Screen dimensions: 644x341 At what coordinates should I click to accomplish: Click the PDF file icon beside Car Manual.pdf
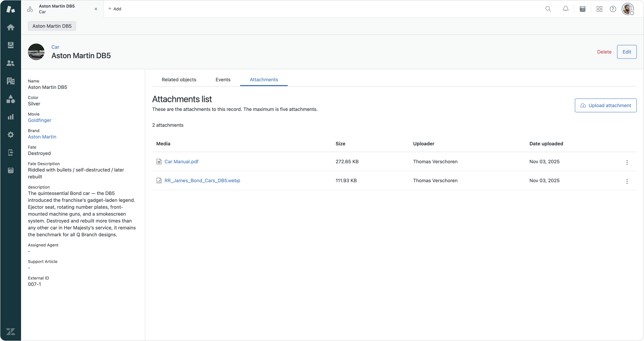click(159, 162)
